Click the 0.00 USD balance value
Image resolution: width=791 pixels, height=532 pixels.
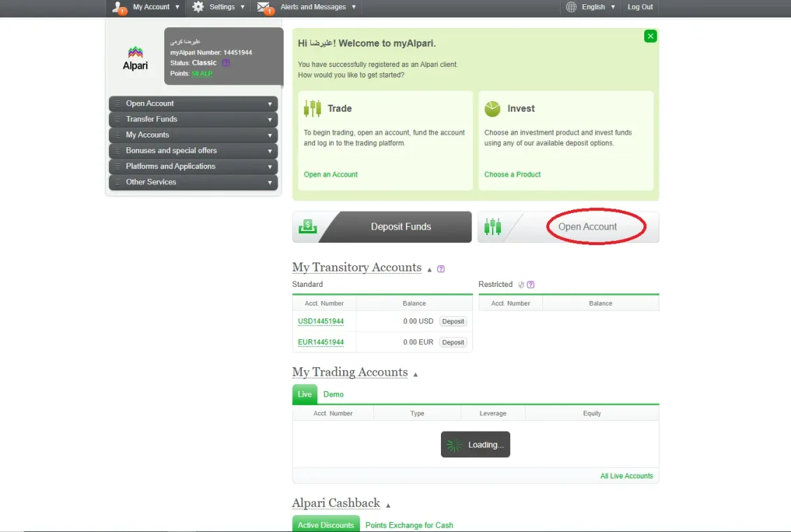418,321
